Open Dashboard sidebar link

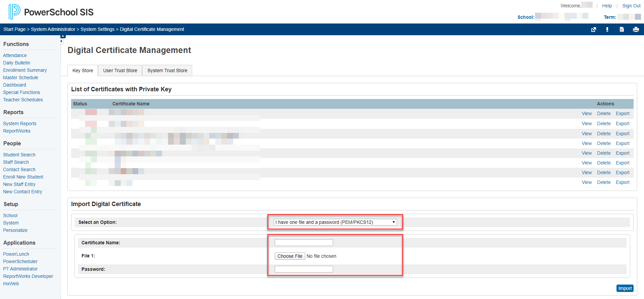point(14,85)
